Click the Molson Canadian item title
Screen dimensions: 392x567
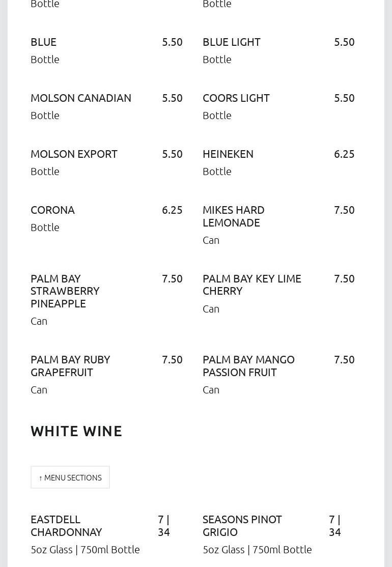tap(81, 98)
